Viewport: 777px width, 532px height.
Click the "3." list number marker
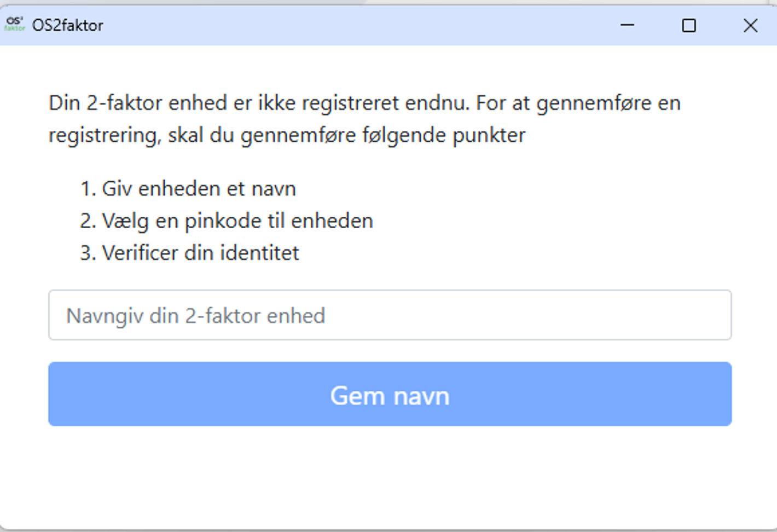[x=88, y=253]
